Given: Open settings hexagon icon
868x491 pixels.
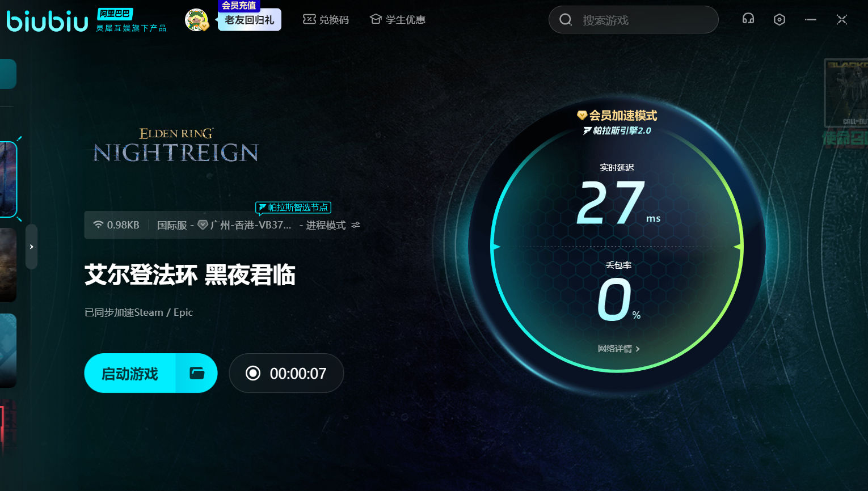Looking at the screenshot, I should [x=779, y=20].
